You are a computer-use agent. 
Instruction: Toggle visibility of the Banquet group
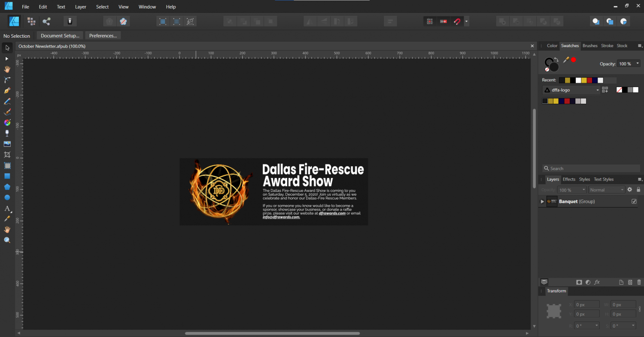click(x=634, y=202)
